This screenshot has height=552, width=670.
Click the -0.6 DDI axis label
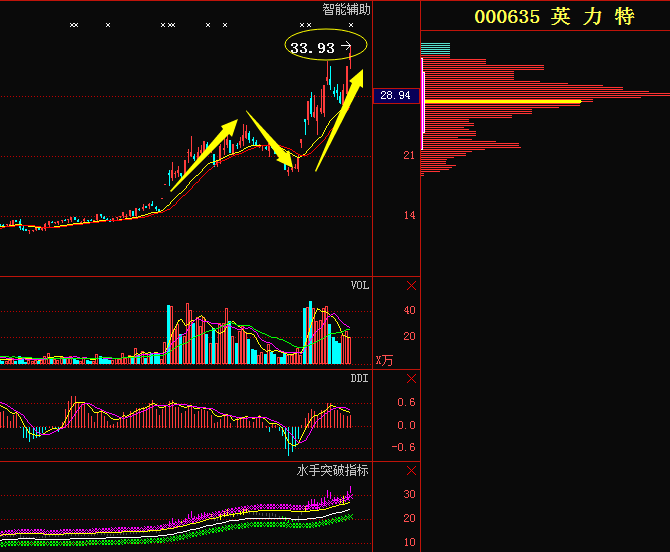click(x=403, y=447)
